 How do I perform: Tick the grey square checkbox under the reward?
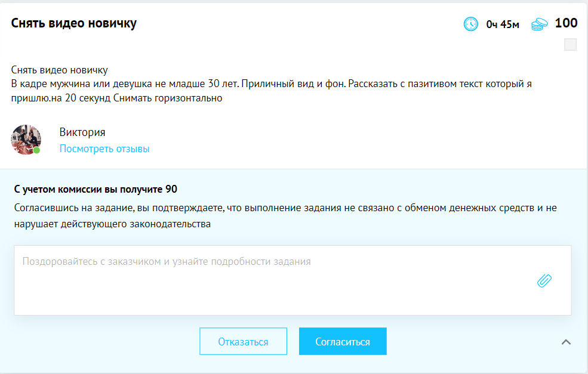coord(570,45)
